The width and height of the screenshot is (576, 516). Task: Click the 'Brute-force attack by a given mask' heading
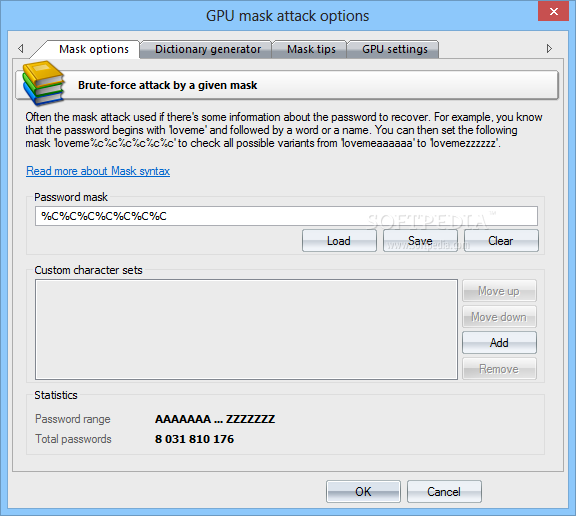coord(168,85)
